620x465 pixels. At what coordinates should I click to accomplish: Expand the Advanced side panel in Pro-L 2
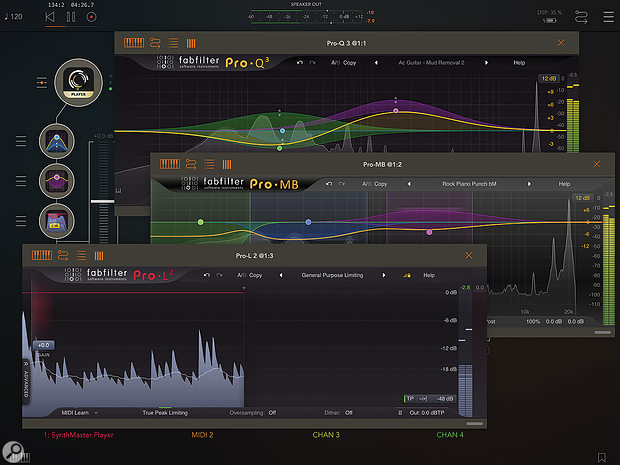26,381
